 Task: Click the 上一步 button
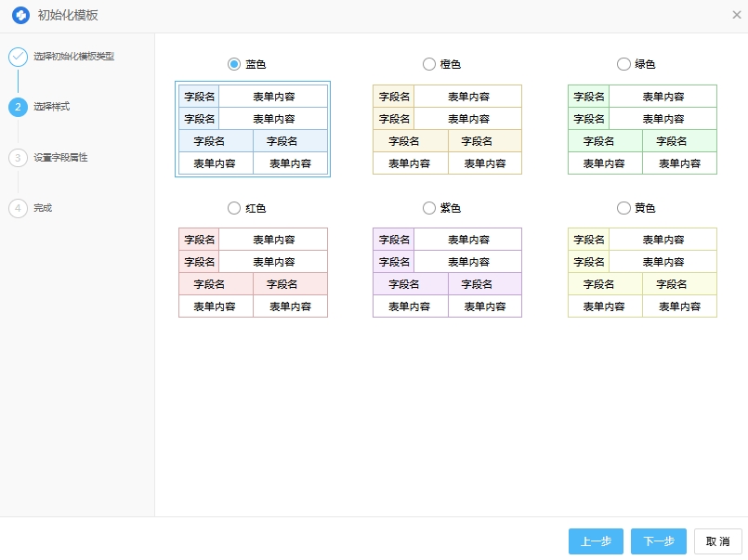[596, 541]
